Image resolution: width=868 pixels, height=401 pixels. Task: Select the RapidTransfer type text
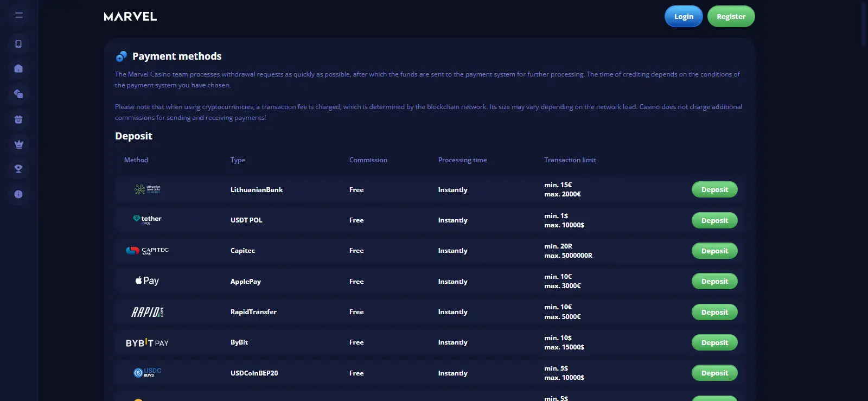pos(253,312)
